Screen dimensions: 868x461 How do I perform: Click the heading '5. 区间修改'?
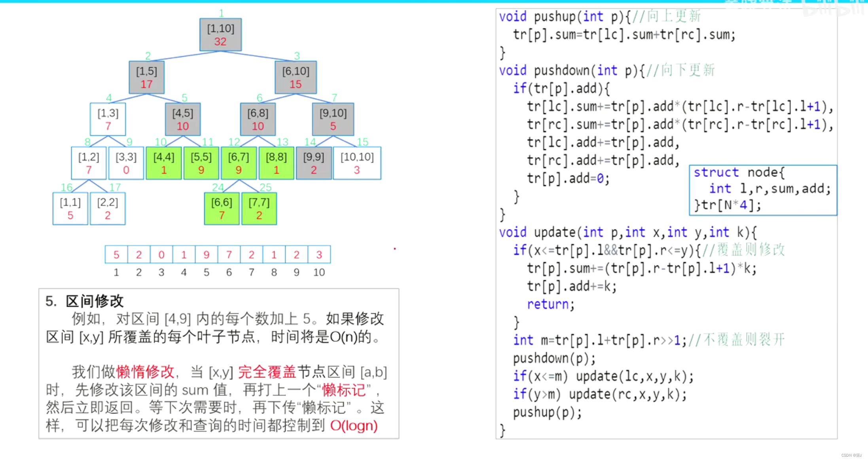(84, 301)
